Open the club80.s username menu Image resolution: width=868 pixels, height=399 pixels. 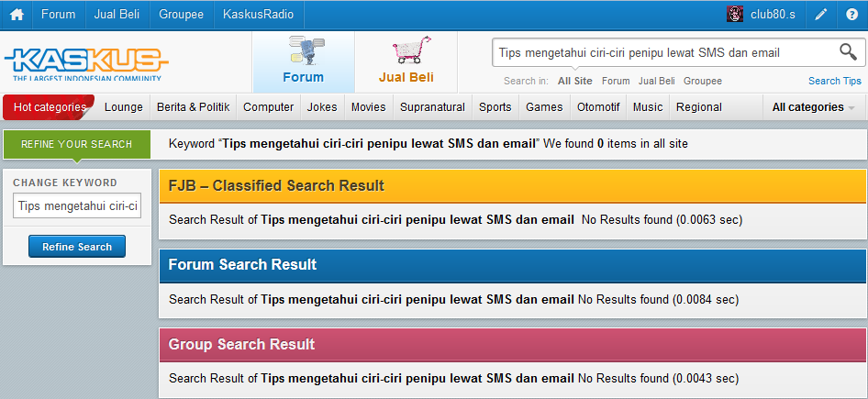(773, 15)
